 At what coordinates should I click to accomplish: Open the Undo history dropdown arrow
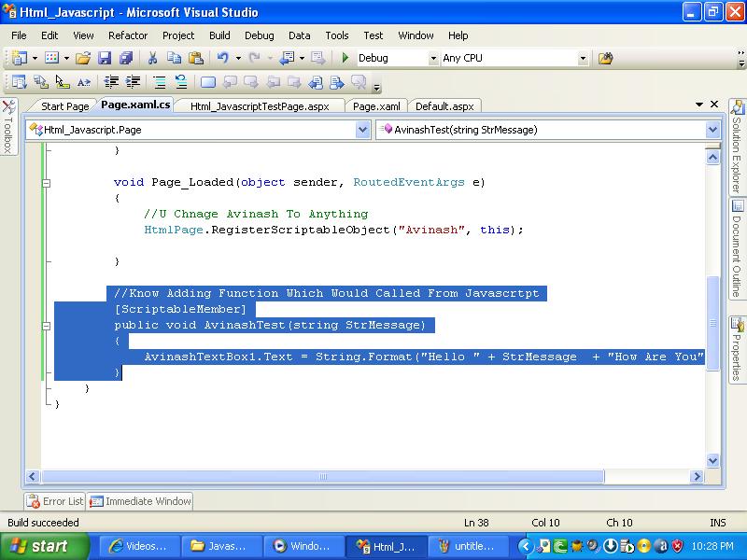[238, 58]
